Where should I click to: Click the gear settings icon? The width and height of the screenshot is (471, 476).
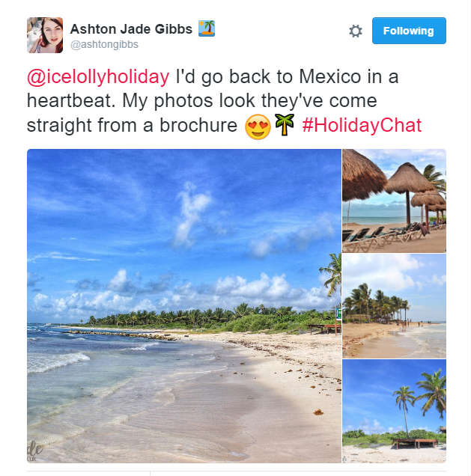tap(355, 31)
